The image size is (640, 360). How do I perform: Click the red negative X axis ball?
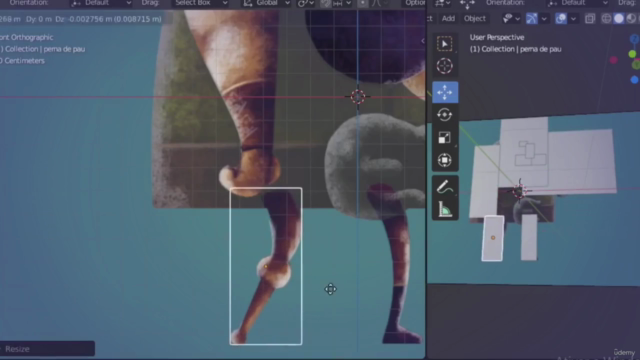613,60
